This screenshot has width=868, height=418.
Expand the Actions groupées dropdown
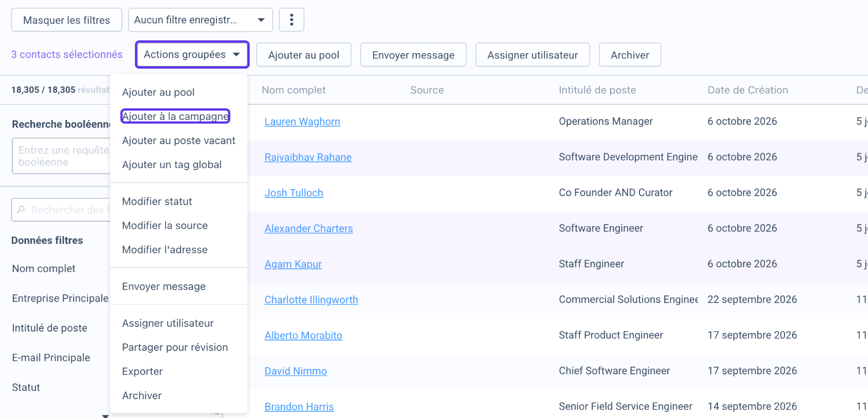pyautogui.click(x=193, y=55)
